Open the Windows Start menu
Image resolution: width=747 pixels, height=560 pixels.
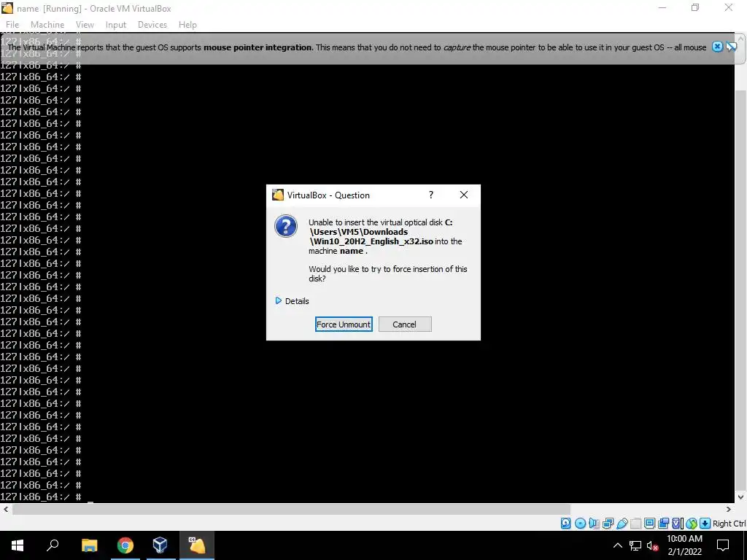[x=18, y=545]
